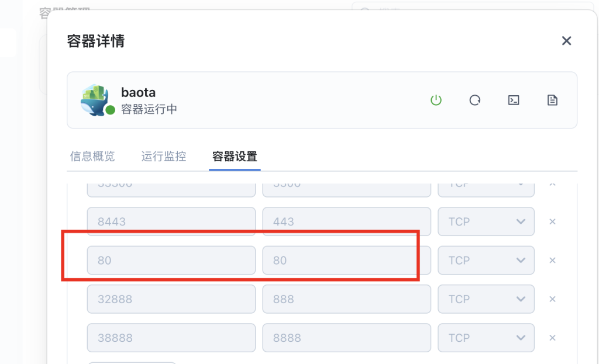The image size is (599, 364).
Task: Expand TCP protocol dropdown for port 32888
Action: pyautogui.click(x=486, y=299)
